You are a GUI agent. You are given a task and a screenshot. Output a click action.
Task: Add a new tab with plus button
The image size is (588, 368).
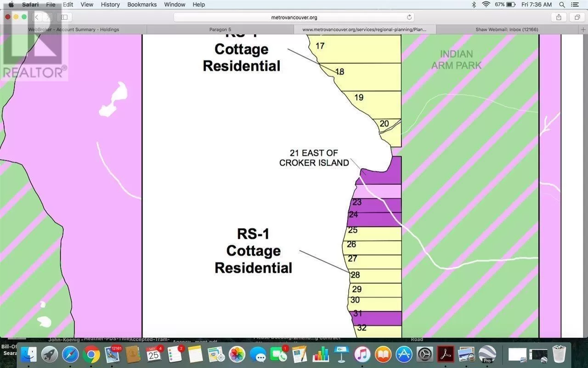tap(583, 29)
